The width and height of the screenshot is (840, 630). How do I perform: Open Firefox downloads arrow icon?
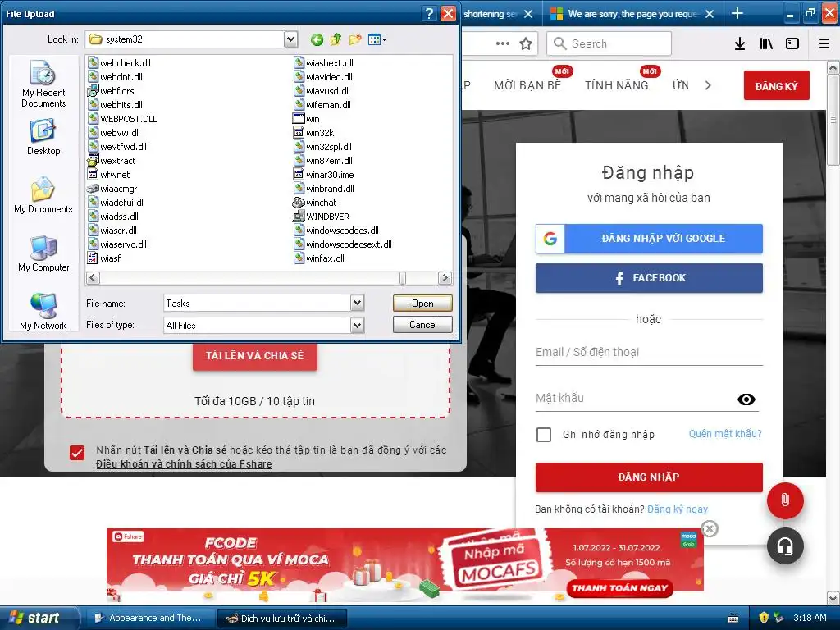coord(739,44)
